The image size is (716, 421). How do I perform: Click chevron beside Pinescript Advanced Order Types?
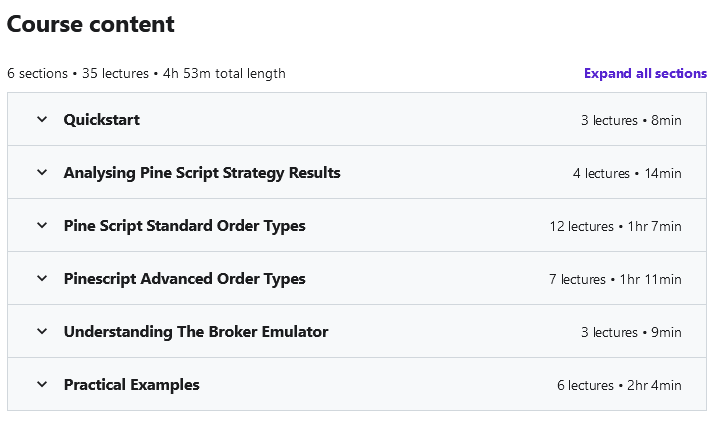click(x=42, y=279)
